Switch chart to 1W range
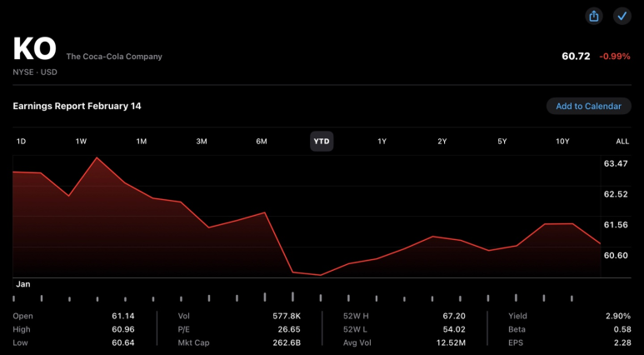 pos(81,142)
